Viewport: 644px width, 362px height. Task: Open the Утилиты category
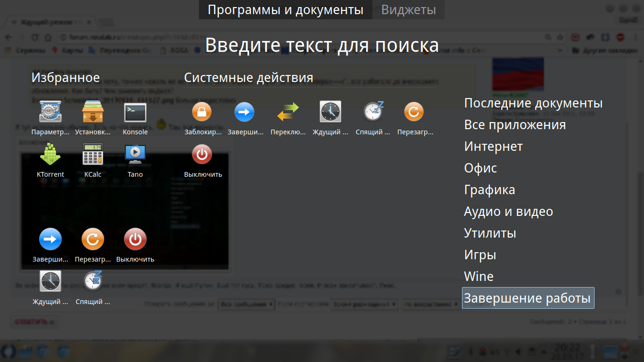tap(490, 233)
